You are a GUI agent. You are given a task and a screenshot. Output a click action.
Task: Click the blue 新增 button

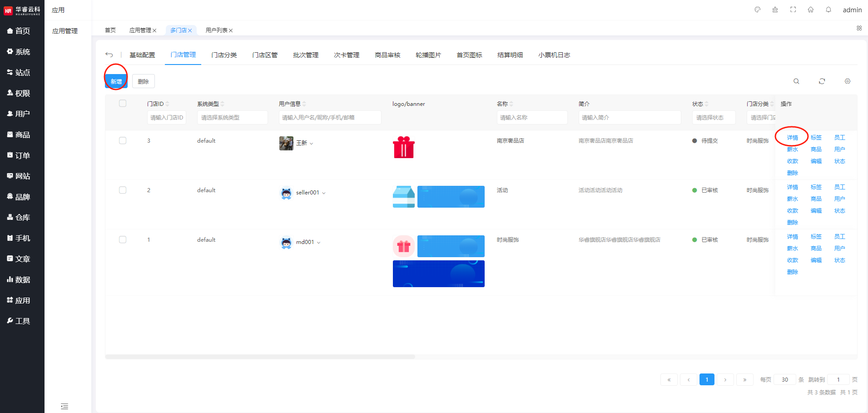[116, 82]
